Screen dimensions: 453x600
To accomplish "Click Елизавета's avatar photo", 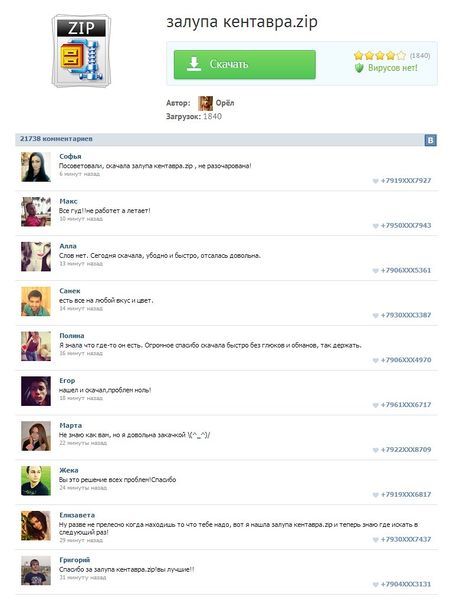I will (x=36, y=525).
